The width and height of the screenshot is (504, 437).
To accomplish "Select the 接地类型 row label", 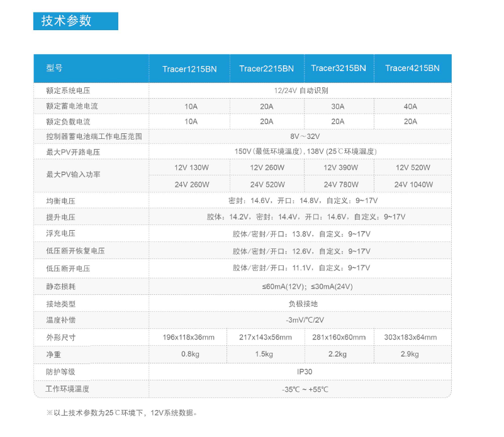I will click(60, 304).
